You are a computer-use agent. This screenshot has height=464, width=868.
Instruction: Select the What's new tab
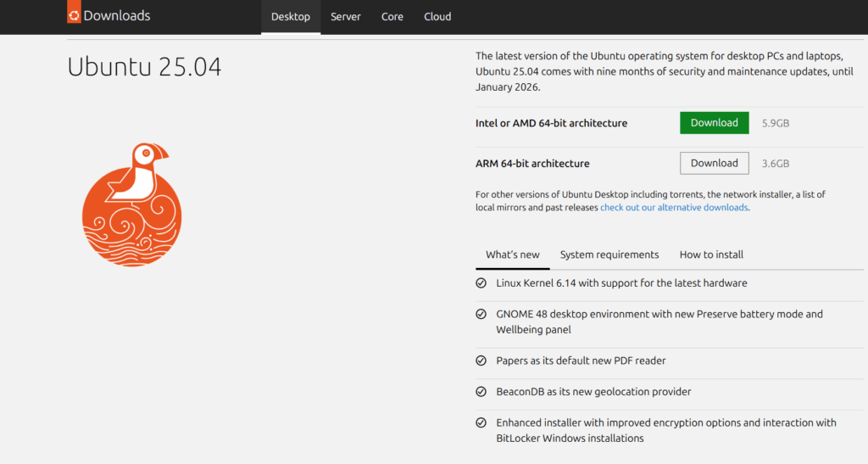coord(513,254)
